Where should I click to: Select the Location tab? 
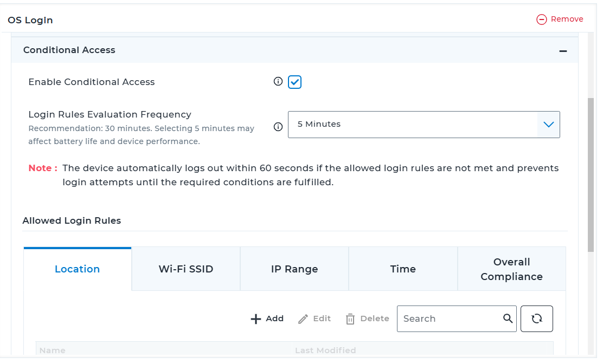tap(78, 269)
